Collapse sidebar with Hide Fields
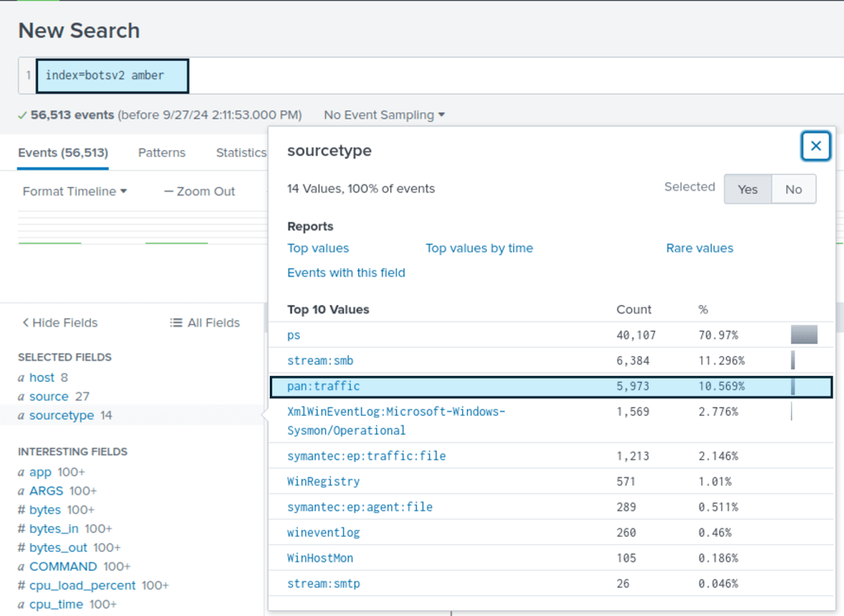This screenshot has width=844, height=616. coord(60,322)
